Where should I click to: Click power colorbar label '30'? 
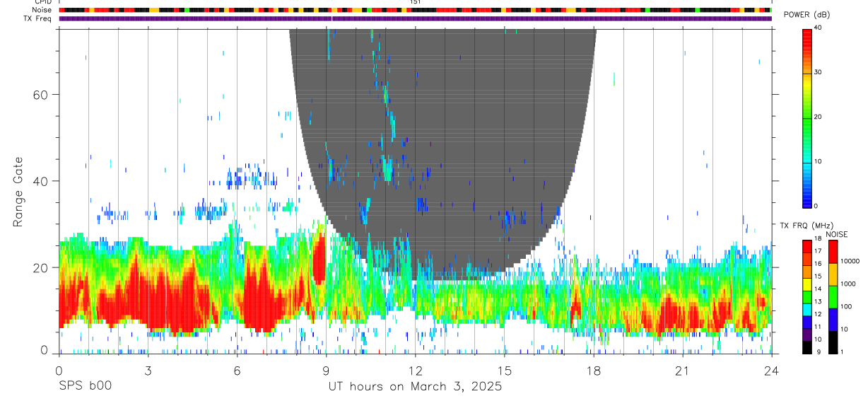click(x=817, y=72)
